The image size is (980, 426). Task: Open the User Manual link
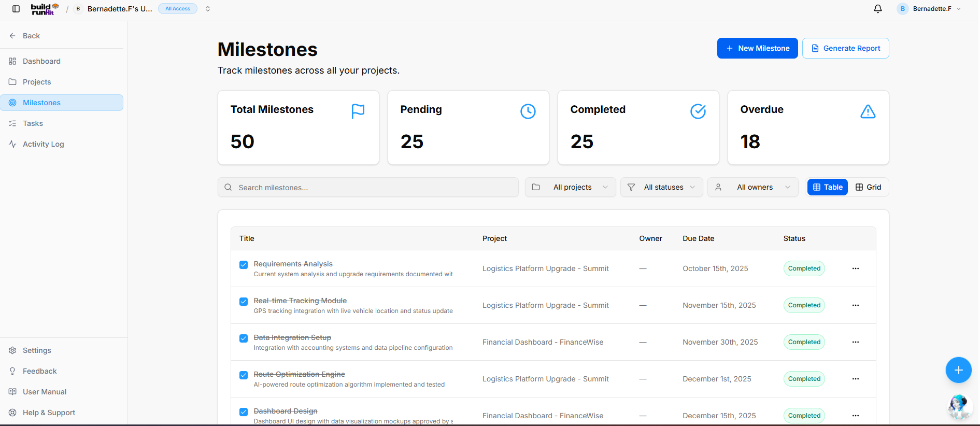62,392
